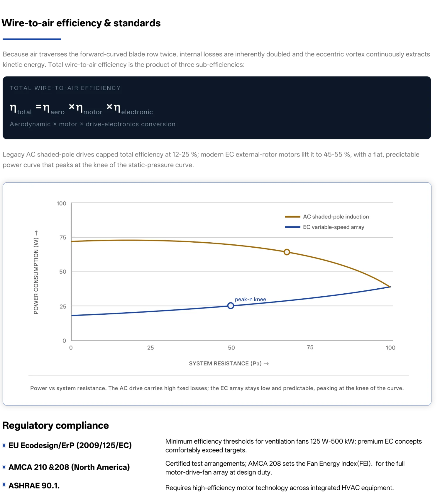The height and width of the screenshot is (504, 440).
Task: Click the 'ASHRAE 90.1.' list item
Action: point(34,486)
